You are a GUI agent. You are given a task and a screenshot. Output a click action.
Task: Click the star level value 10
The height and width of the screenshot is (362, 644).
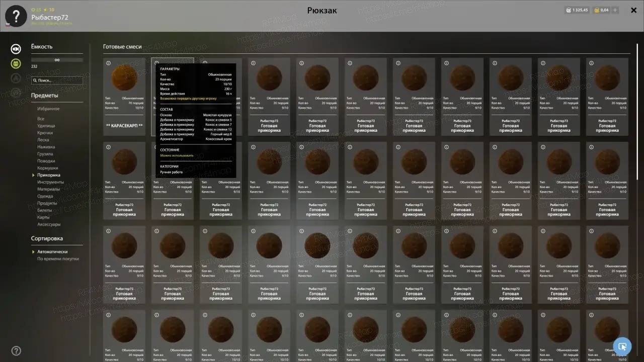point(52,10)
